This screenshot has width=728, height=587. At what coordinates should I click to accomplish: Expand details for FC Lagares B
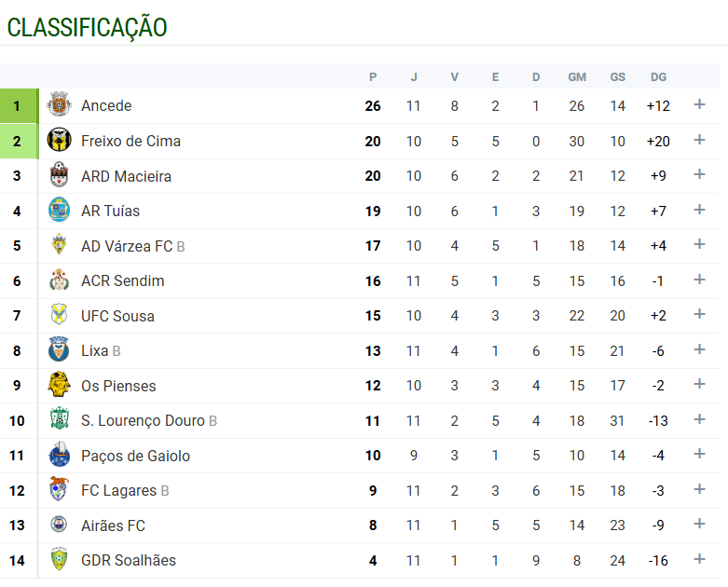[x=699, y=489]
